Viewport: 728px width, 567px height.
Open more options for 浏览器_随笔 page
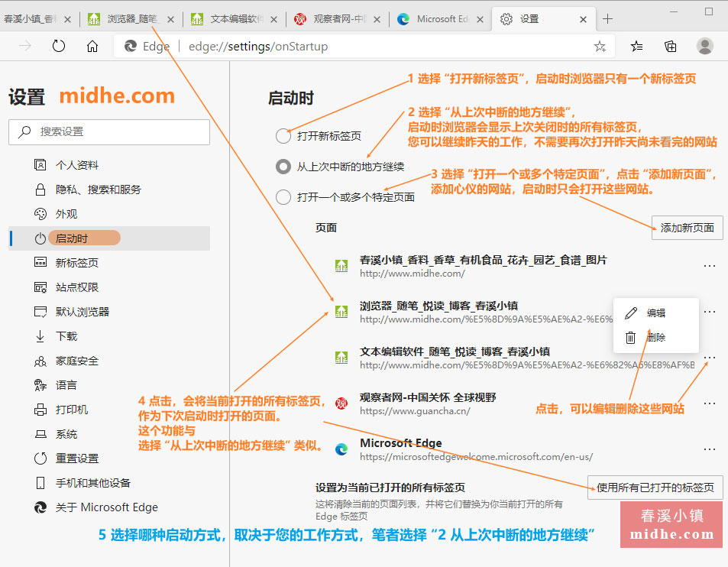click(710, 312)
